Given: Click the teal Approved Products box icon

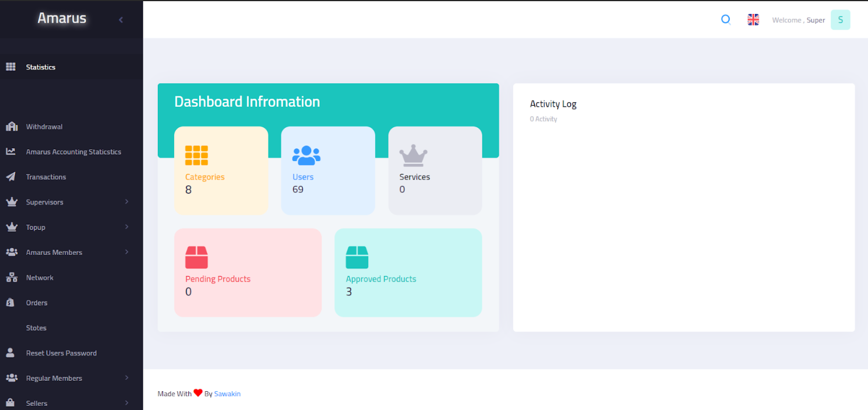Looking at the screenshot, I should click(x=357, y=257).
